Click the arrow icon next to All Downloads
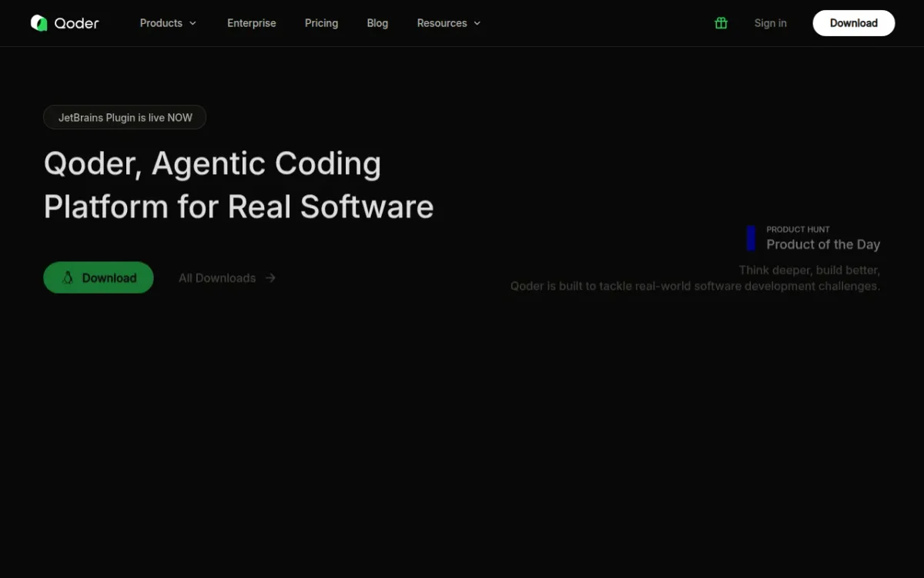 click(x=270, y=278)
